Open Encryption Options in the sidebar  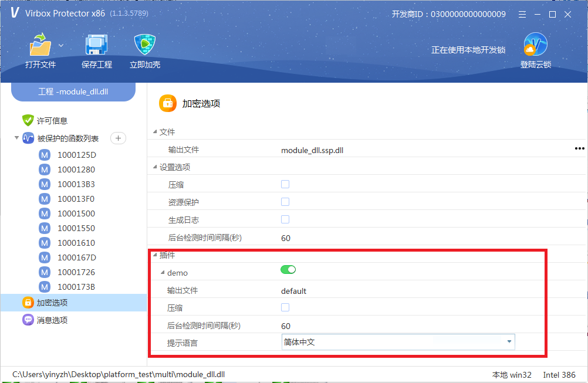[x=73, y=303]
